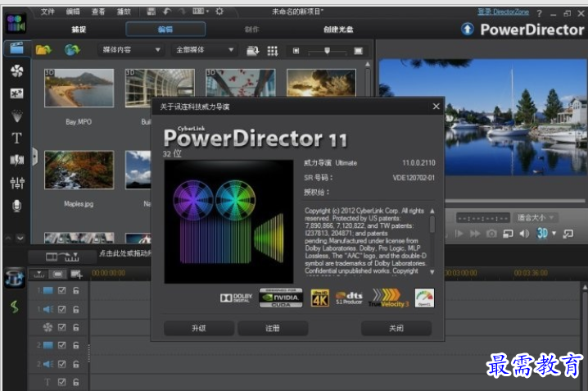Open the Title Room T icon
Image resolution: width=588 pixels, height=391 pixels.
click(17, 138)
